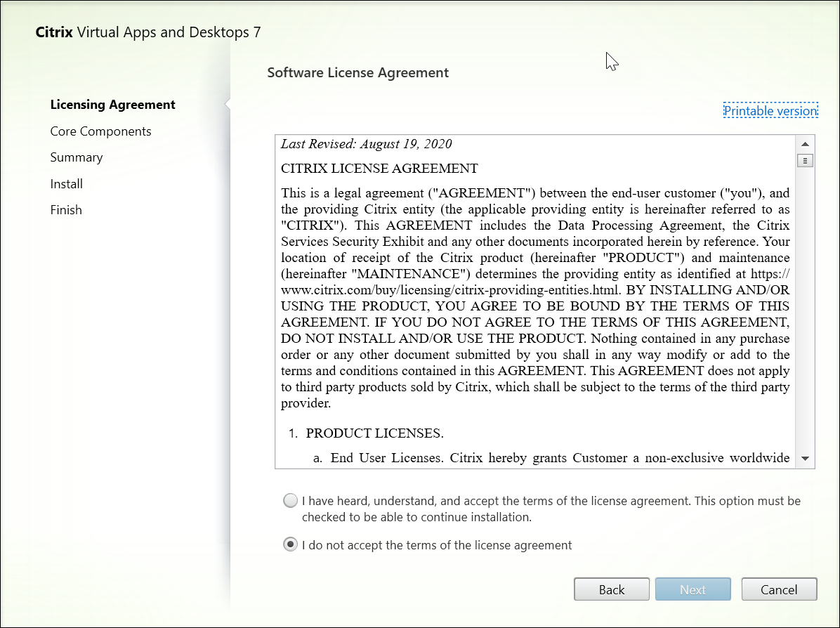Click the scrollbar up arrow
840x628 pixels.
805,143
